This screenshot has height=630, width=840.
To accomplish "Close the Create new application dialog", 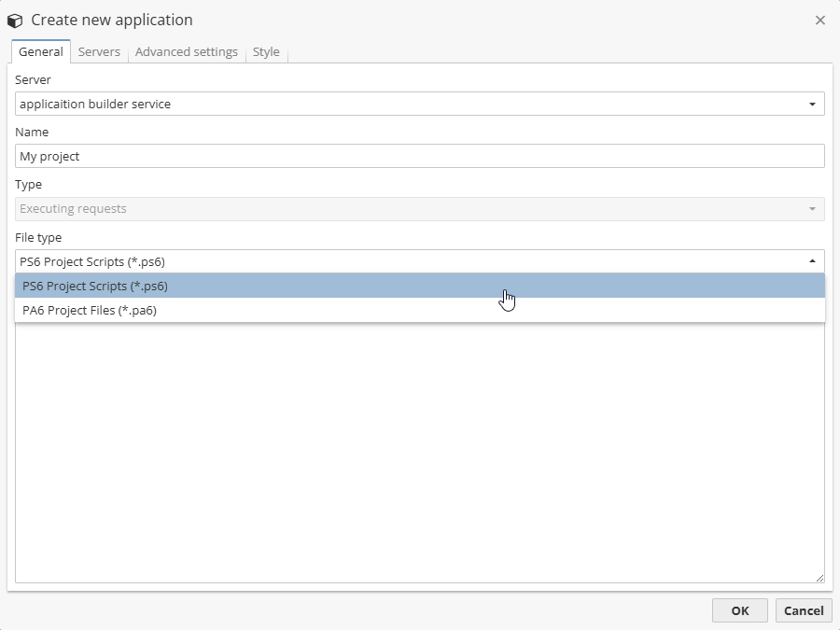I will coord(820,20).
